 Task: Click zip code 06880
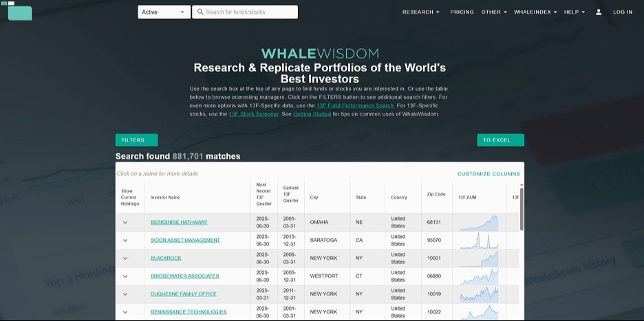coord(433,276)
